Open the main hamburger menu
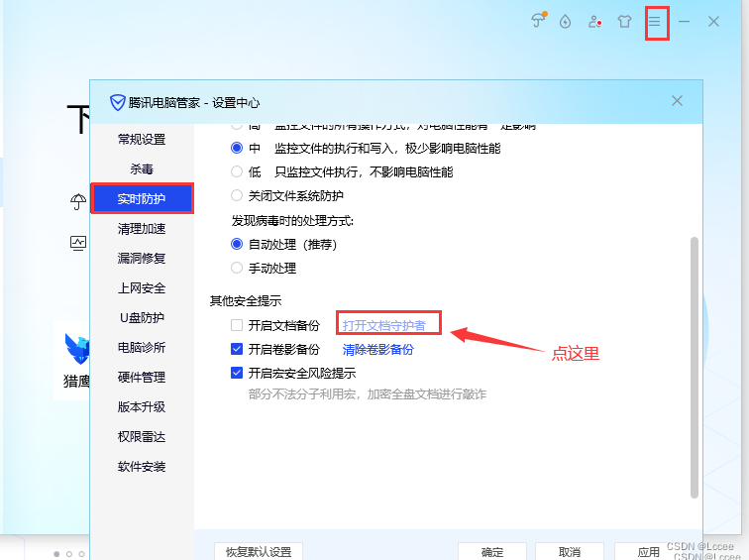749x560 pixels. (x=655, y=22)
